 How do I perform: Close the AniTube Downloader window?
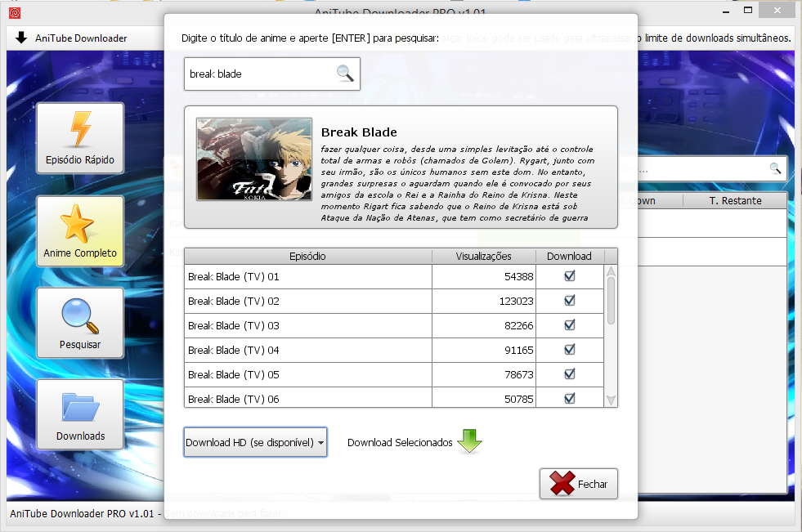pyautogui.click(x=777, y=11)
